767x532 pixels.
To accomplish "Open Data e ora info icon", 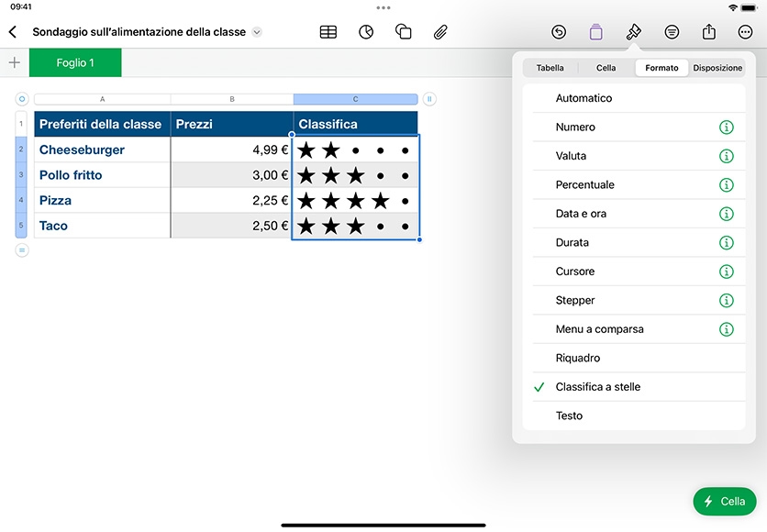I will click(x=727, y=214).
